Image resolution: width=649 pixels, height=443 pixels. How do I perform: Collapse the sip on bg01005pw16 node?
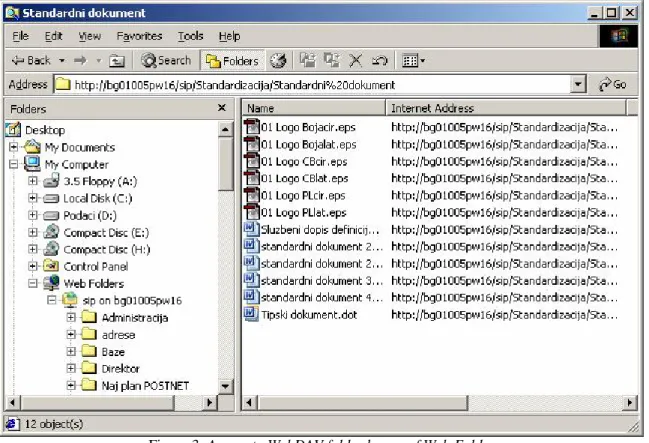tap(52, 300)
